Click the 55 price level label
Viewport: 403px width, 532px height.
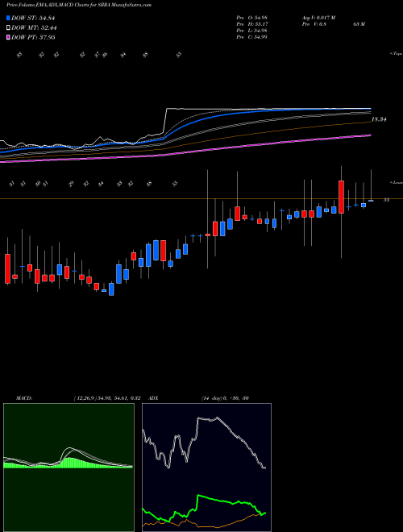click(x=386, y=200)
